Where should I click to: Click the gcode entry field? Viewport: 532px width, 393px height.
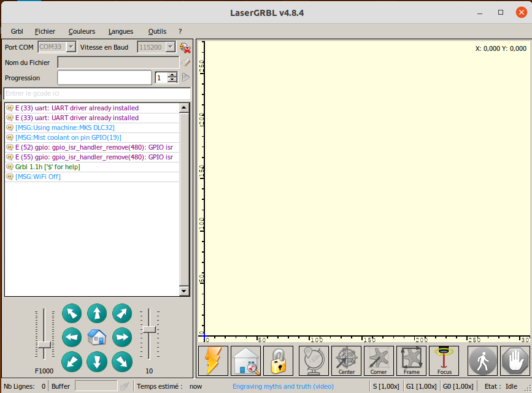point(97,93)
